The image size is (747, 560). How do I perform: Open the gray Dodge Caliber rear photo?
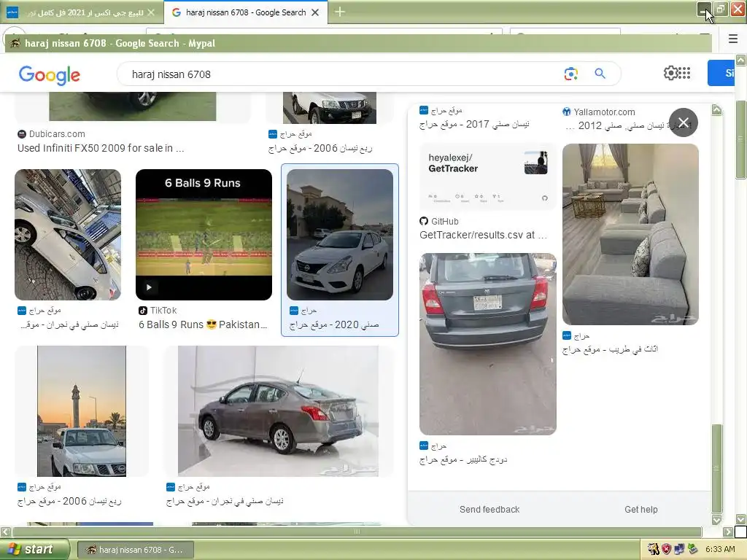(x=487, y=344)
